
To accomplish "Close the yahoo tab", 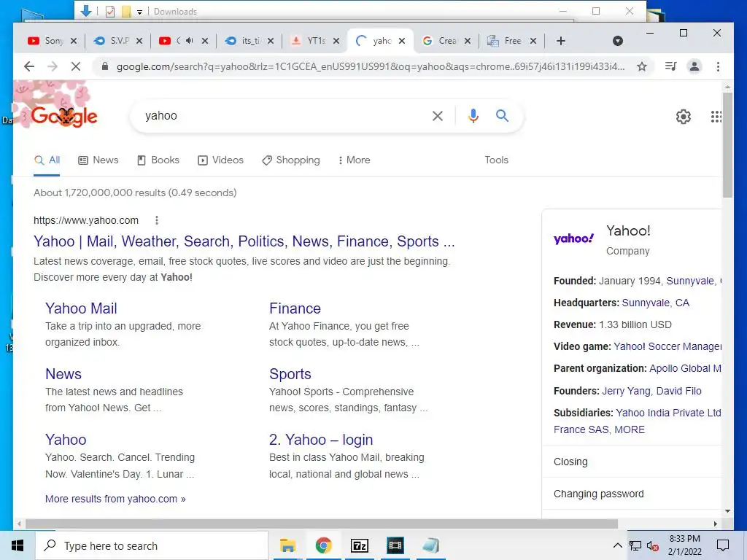I will 402,41.
